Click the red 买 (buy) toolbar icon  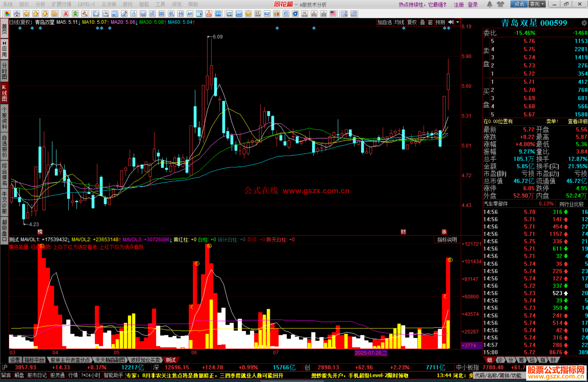[x=66, y=14]
